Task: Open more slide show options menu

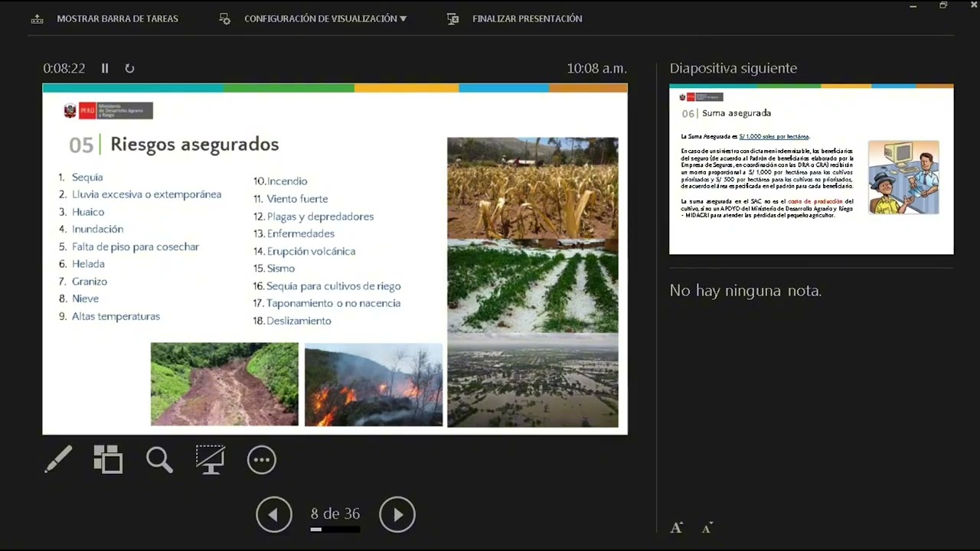Action: click(262, 460)
